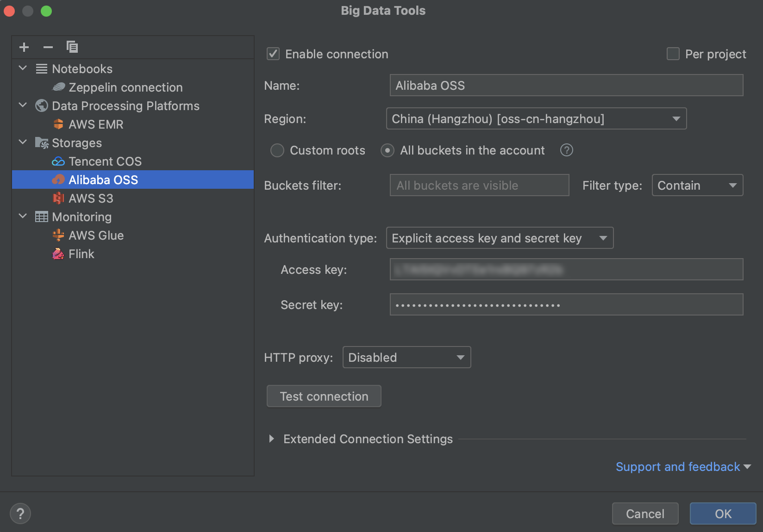
Task: Open the Support and feedback link
Action: pyautogui.click(x=677, y=466)
